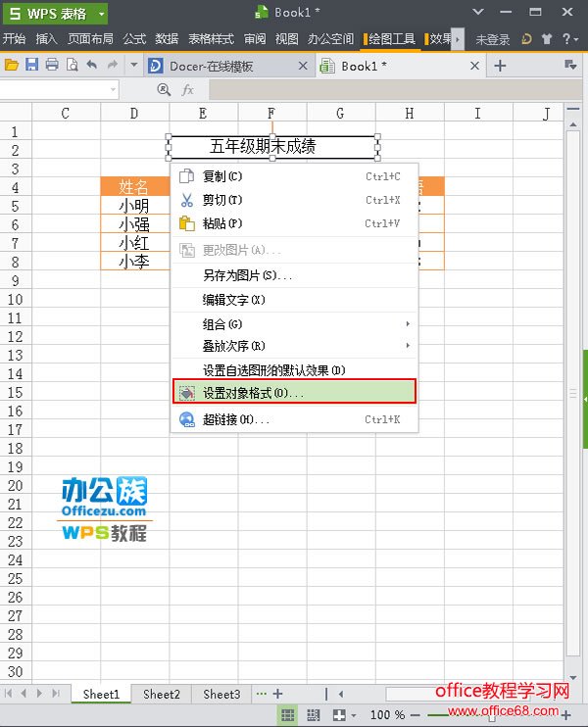Select the Sheet3 tab
Image resolution: width=588 pixels, height=727 pixels.
221,694
